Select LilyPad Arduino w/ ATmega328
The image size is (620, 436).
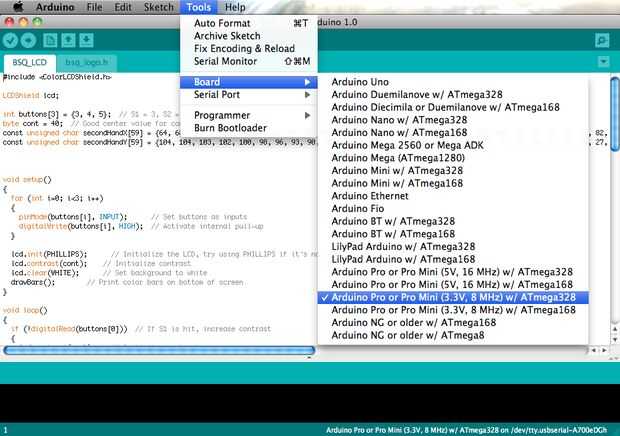(x=453, y=246)
